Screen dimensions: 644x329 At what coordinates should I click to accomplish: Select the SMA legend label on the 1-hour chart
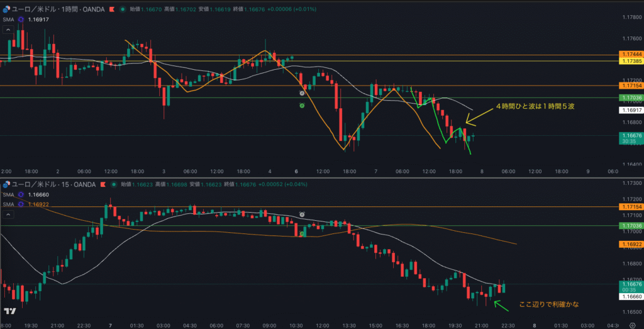coord(8,20)
